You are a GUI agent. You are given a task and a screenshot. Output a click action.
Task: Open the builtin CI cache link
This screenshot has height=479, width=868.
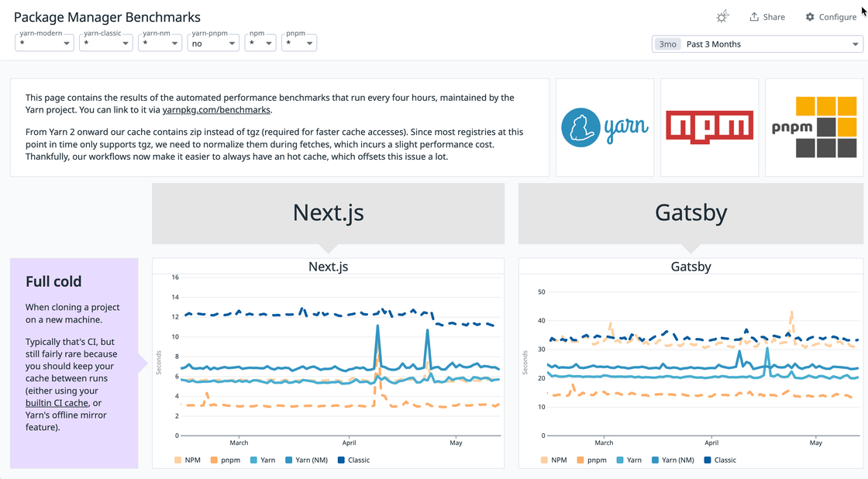point(57,402)
